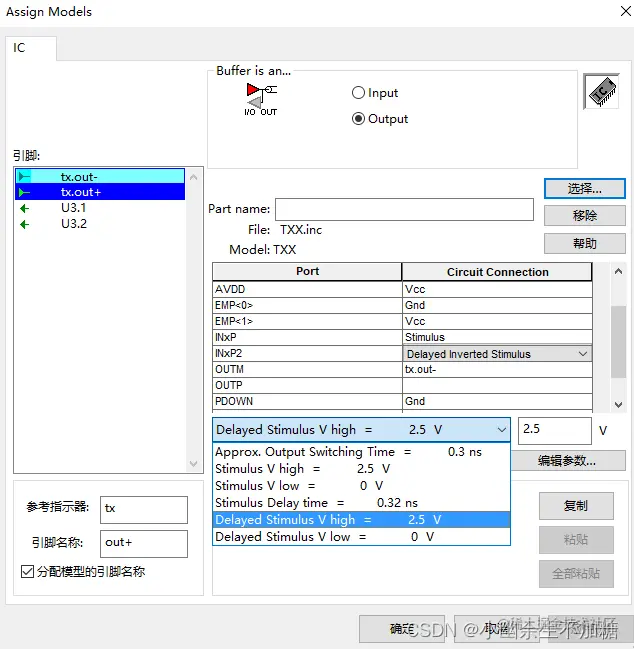Click the green arrow icon beside U3.1
This screenshot has height=649, width=634.
(24, 208)
